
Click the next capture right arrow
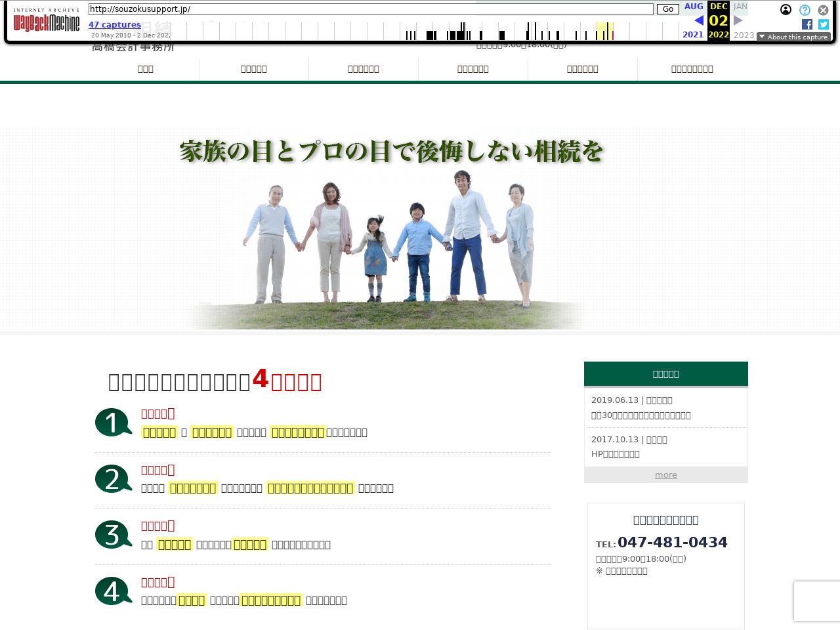pyautogui.click(x=738, y=20)
